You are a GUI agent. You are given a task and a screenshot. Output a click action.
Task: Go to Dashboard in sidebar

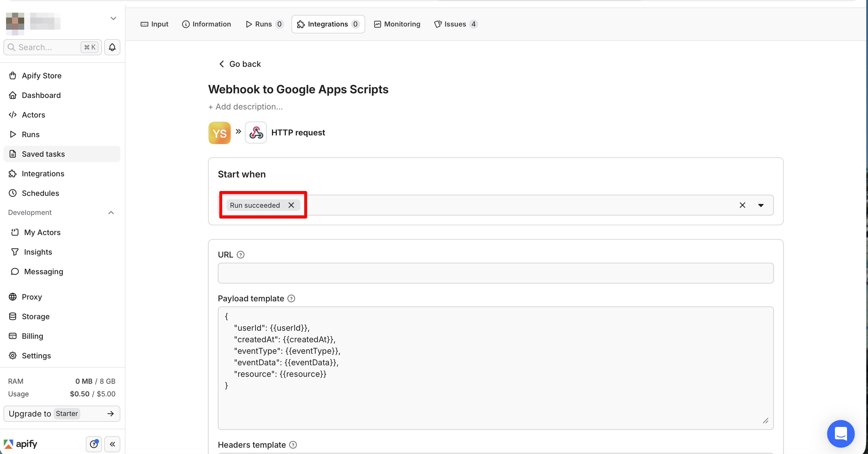(x=62, y=95)
